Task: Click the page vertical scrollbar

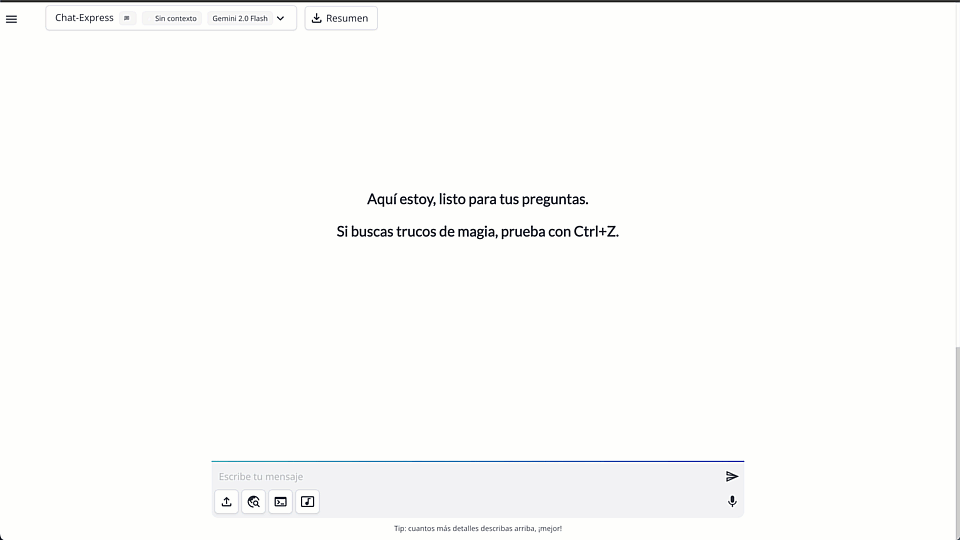Action: click(957, 441)
